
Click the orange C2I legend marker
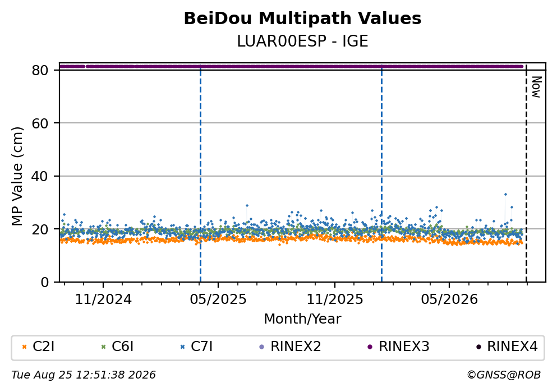24,347
